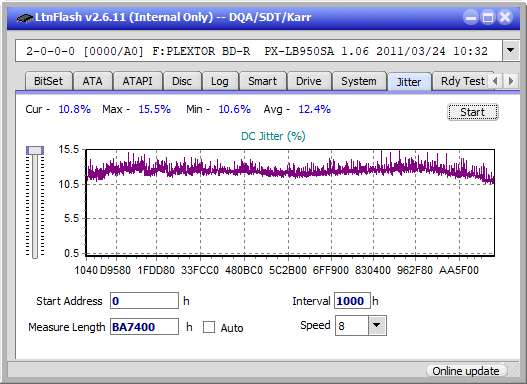
Task: Enable the Auto measure length checkbox
Action: (x=209, y=327)
